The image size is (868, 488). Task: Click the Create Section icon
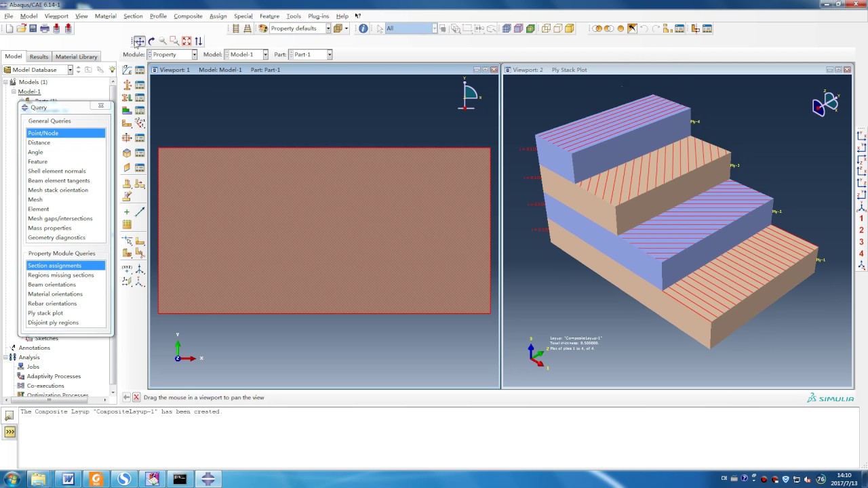click(x=127, y=85)
